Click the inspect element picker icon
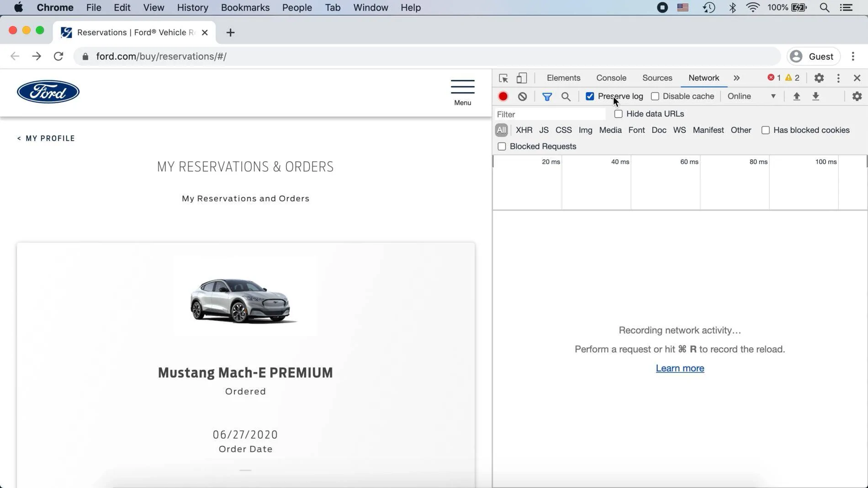Image resolution: width=868 pixels, height=488 pixels. (x=503, y=78)
